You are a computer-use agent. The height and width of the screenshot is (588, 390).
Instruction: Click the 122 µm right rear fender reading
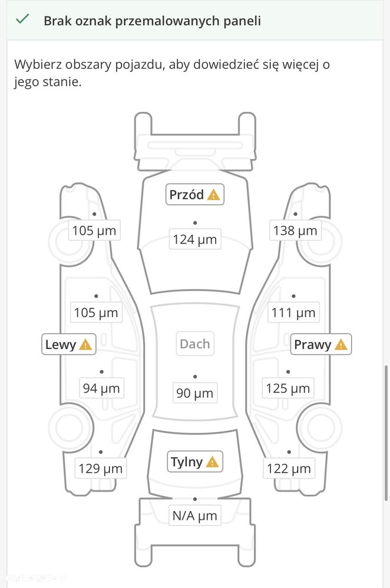[289, 469]
